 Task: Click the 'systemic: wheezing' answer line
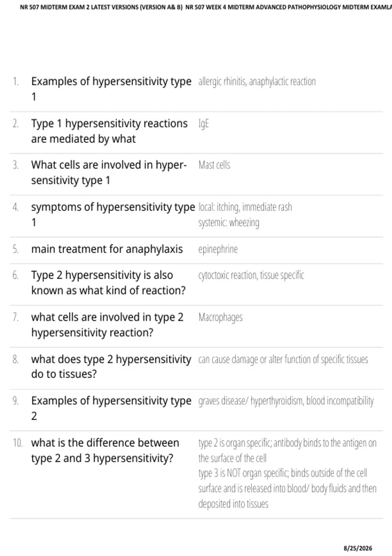(229, 223)
